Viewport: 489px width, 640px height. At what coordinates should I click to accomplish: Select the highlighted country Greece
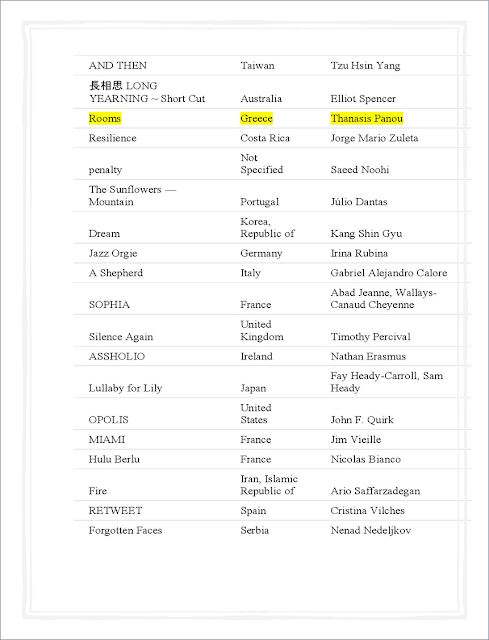[256, 118]
